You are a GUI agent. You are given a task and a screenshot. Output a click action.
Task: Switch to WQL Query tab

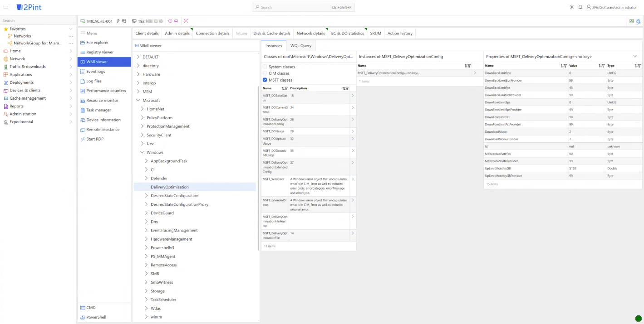301,46
